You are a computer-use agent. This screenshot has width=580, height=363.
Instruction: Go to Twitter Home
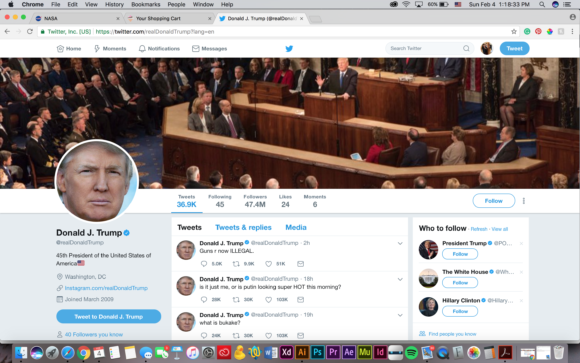pyautogui.click(x=69, y=48)
